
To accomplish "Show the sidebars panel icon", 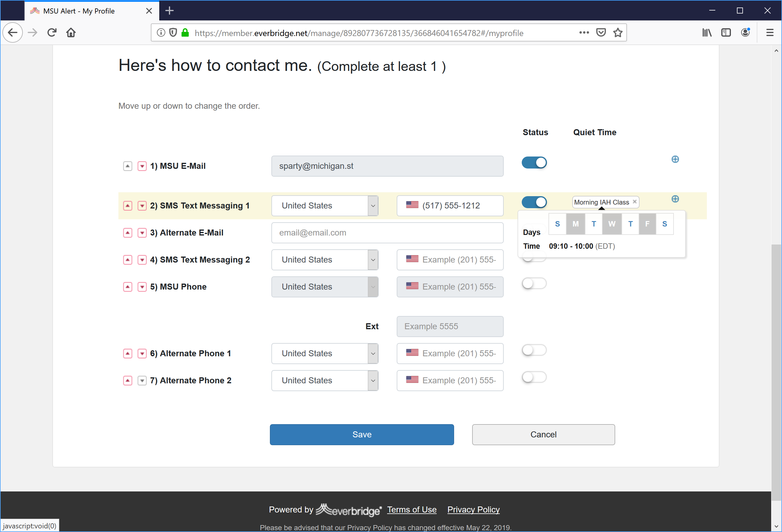I will coord(726,33).
